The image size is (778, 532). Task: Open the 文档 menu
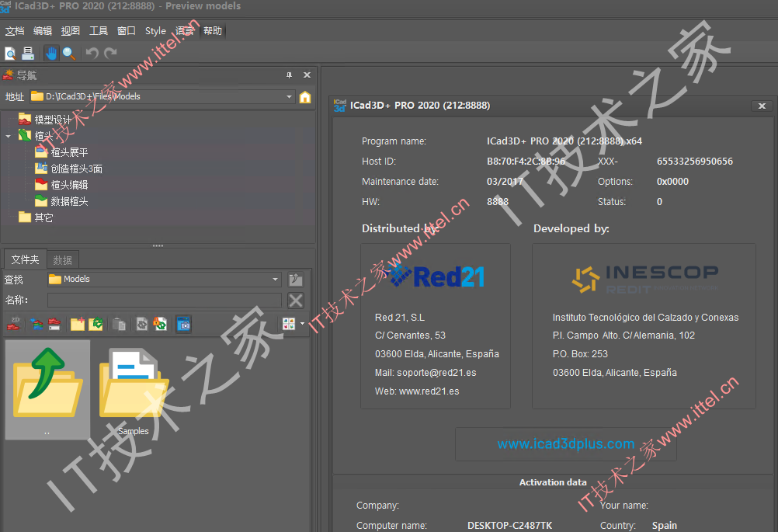tap(15, 31)
